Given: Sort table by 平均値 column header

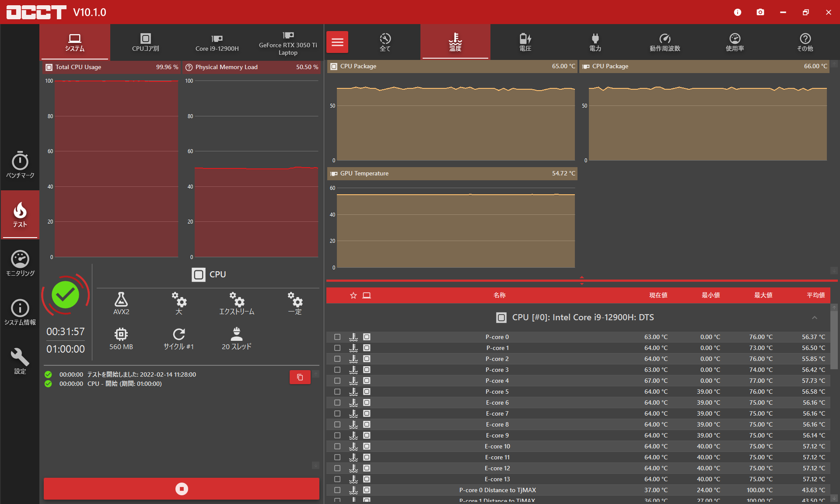Looking at the screenshot, I should coord(816,295).
